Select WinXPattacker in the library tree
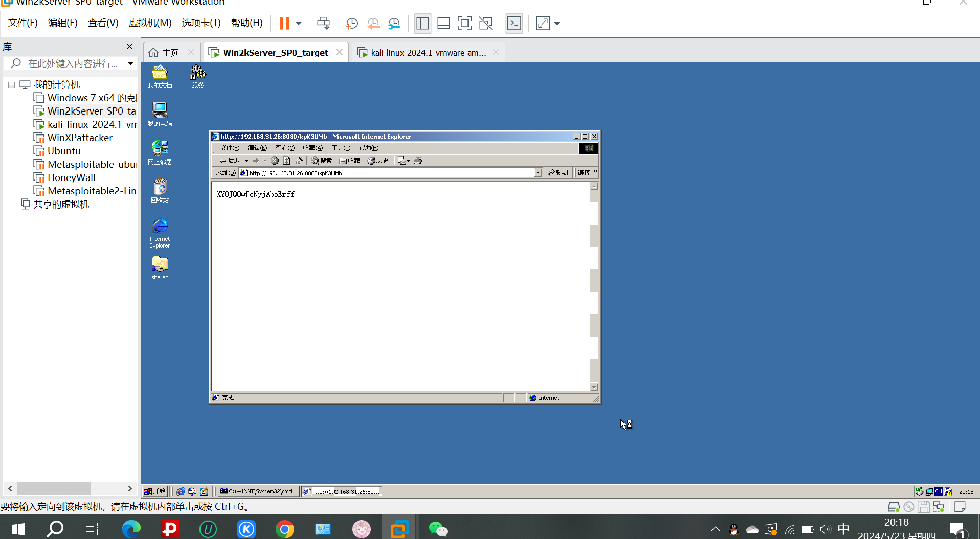The image size is (980, 539). tap(73, 138)
